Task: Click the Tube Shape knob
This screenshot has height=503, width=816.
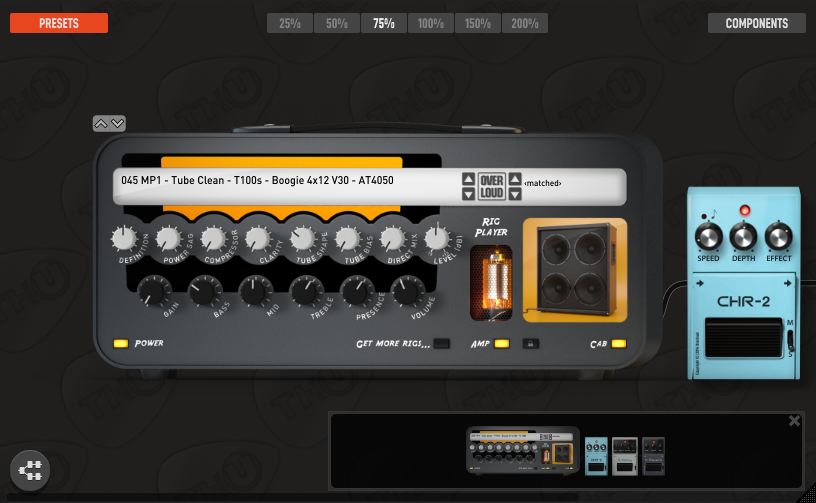Action: [302, 239]
